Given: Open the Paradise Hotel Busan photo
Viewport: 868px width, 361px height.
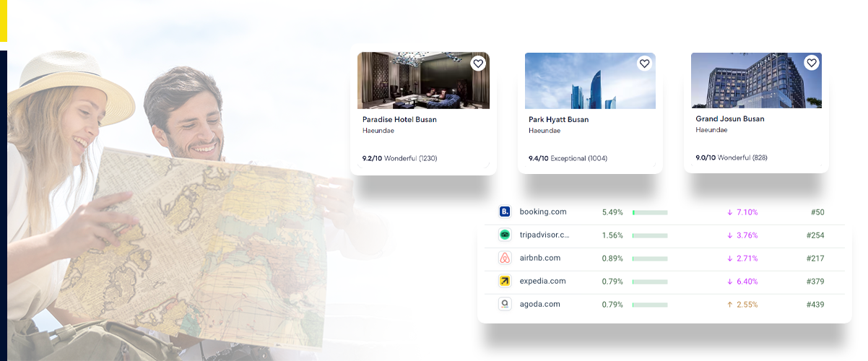Looking at the screenshot, I should pyautogui.click(x=423, y=80).
